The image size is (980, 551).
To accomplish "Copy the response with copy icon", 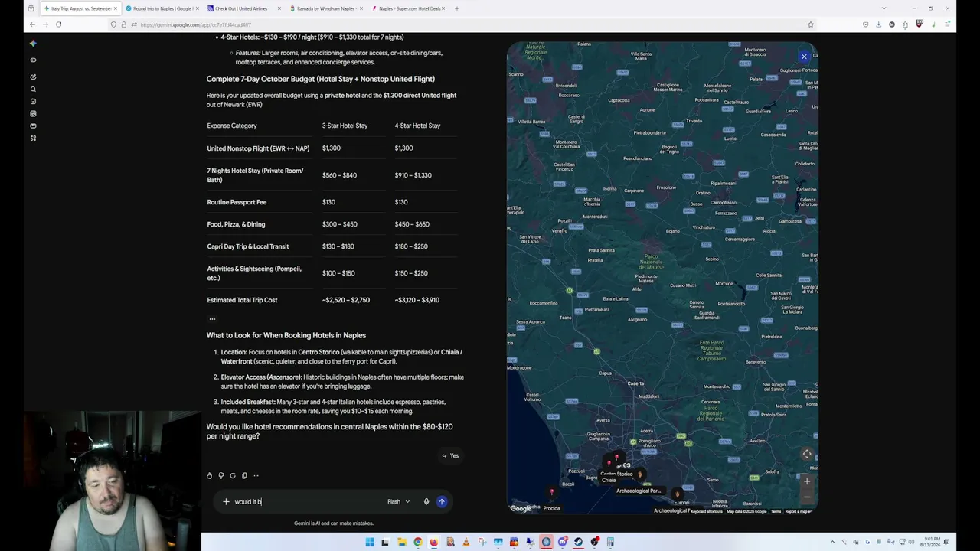I will (x=244, y=475).
